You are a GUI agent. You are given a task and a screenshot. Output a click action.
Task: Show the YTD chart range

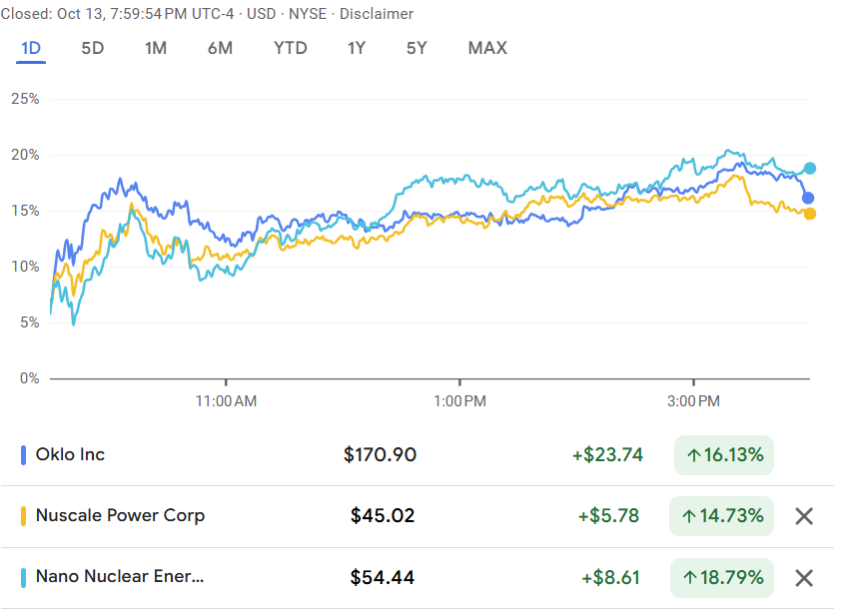coord(291,48)
